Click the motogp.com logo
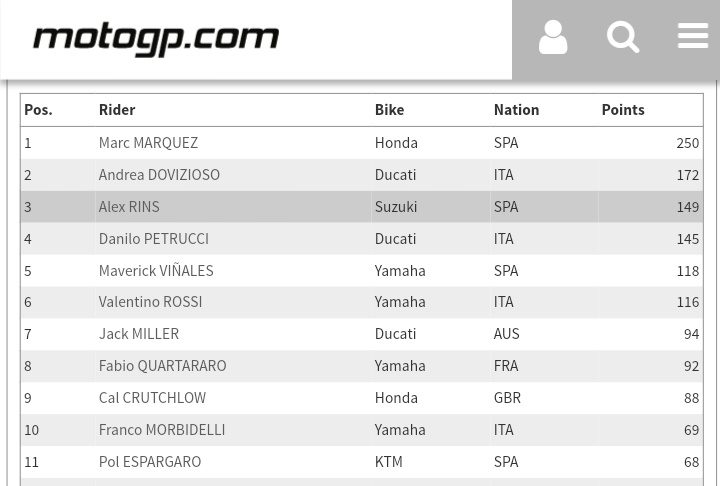 click(155, 40)
